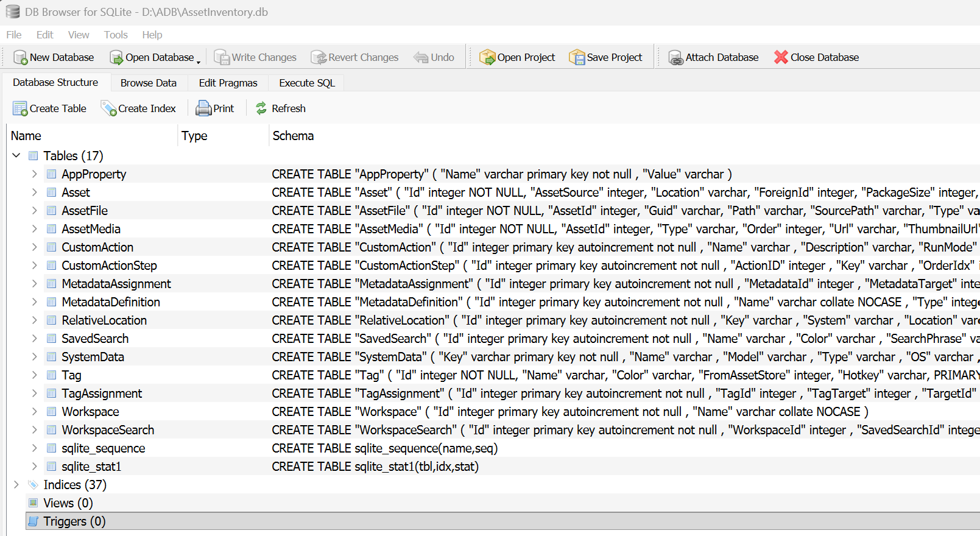The height and width of the screenshot is (536, 980).
Task: Expand the AssetMedia table row
Action: [35, 229]
